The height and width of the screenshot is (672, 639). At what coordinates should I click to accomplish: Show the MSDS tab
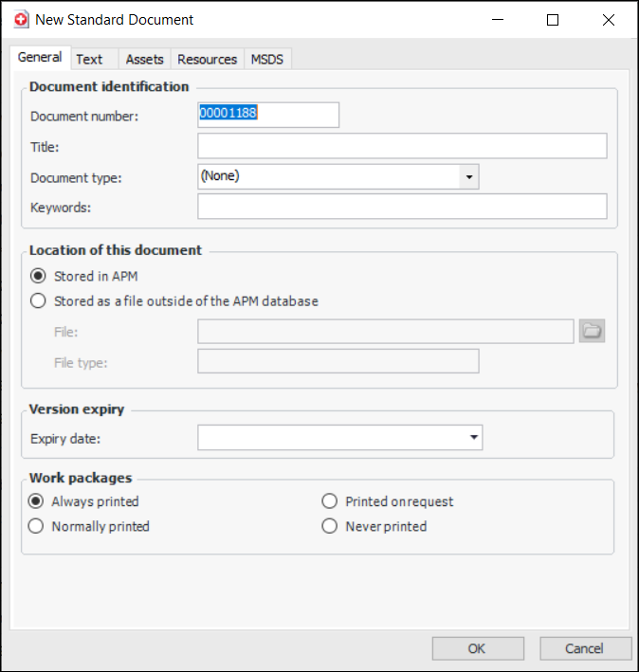pyautogui.click(x=266, y=59)
